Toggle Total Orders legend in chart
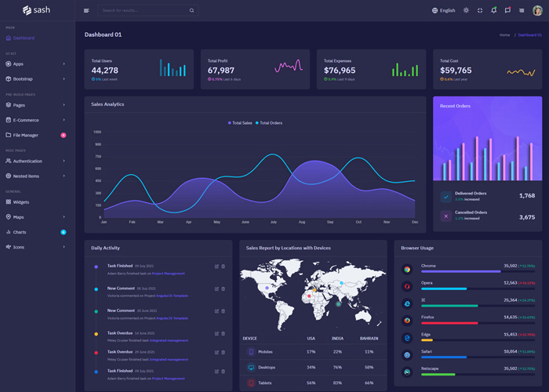 point(269,123)
